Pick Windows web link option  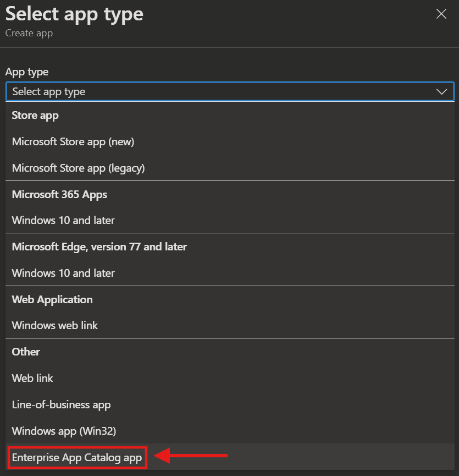pos(230,325)
